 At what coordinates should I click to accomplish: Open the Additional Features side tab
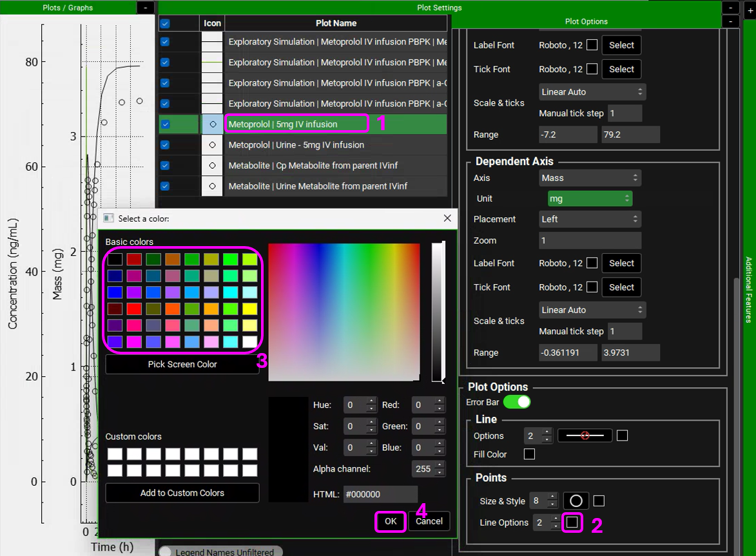pyautogui.click(x=748, y=290)
